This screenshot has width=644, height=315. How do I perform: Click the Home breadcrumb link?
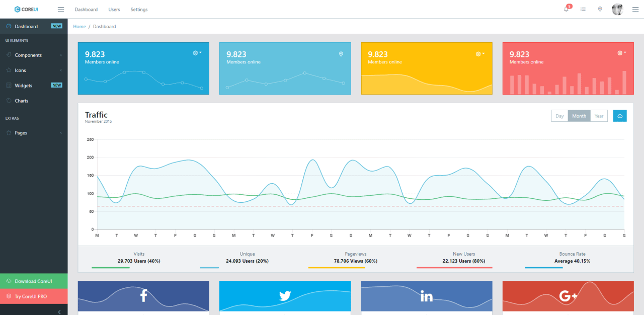79,26
